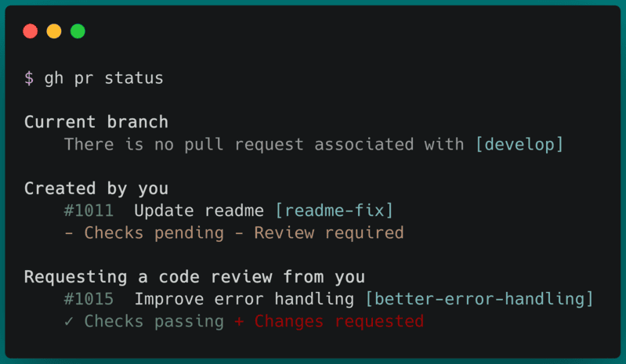
Task: Click the dash before Checks pending
Action: (x=69, y=232)
